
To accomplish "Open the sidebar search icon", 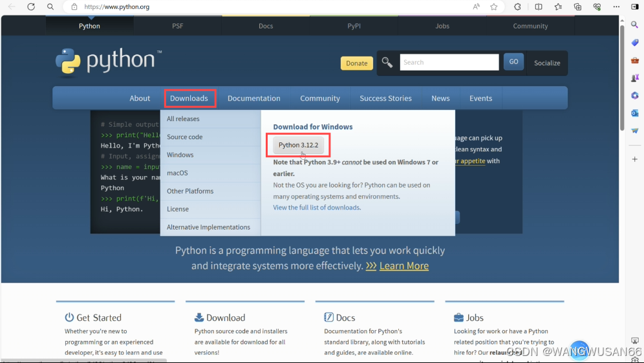I will pos(635,25).
